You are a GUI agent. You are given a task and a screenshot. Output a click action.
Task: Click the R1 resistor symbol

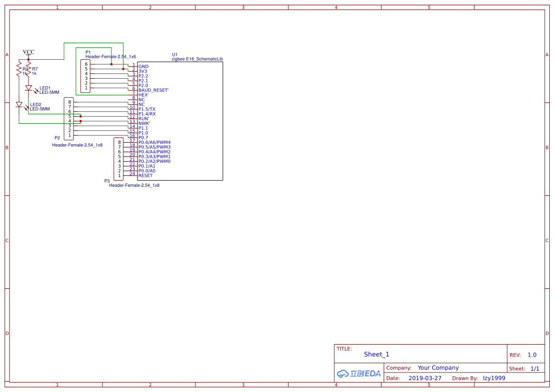[19, 71]
